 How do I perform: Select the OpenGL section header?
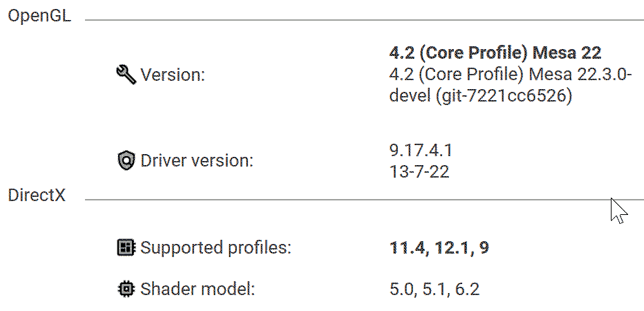39,17
